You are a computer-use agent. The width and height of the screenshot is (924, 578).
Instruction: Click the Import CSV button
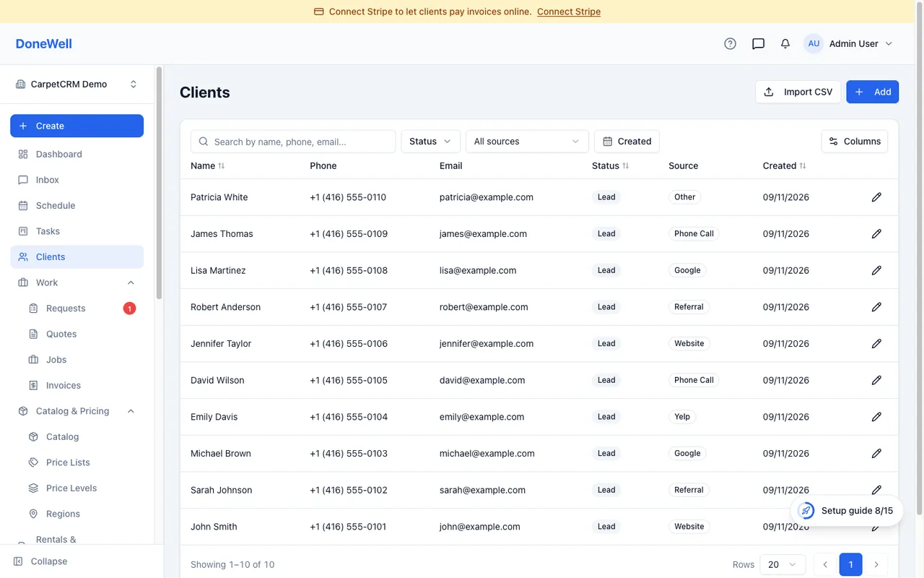tap(798, 92)
